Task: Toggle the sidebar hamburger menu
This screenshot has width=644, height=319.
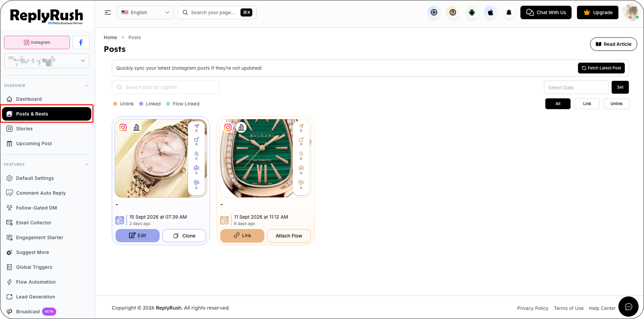Action: 108,12
